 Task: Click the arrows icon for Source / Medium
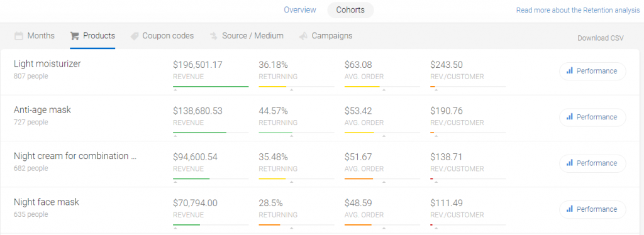pos(214,36)
